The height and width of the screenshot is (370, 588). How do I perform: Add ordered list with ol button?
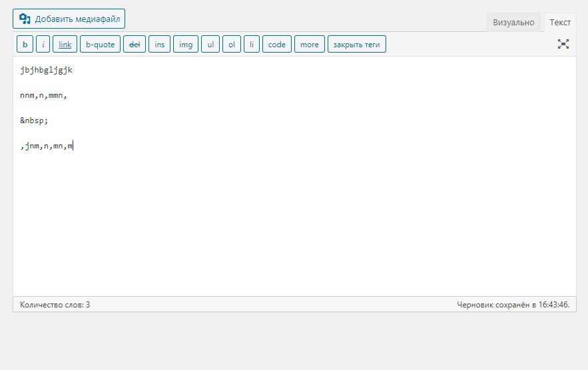[x=232, y=44]
